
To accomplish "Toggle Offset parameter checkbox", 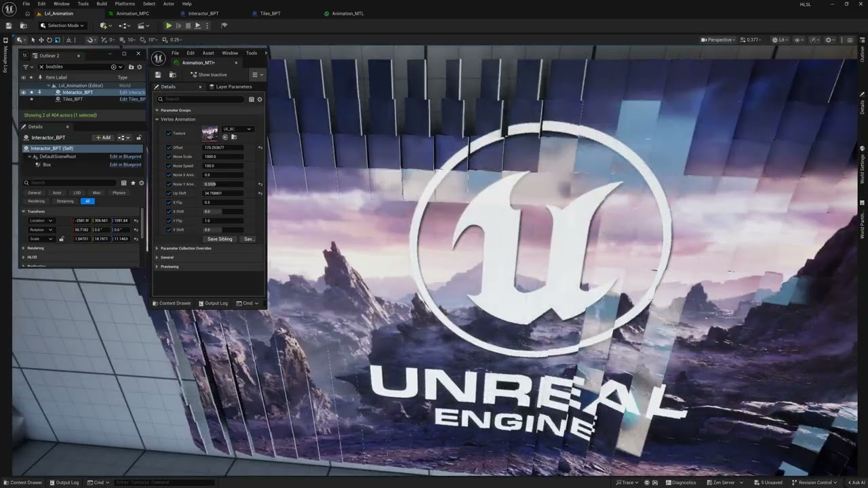I will 169,148.
